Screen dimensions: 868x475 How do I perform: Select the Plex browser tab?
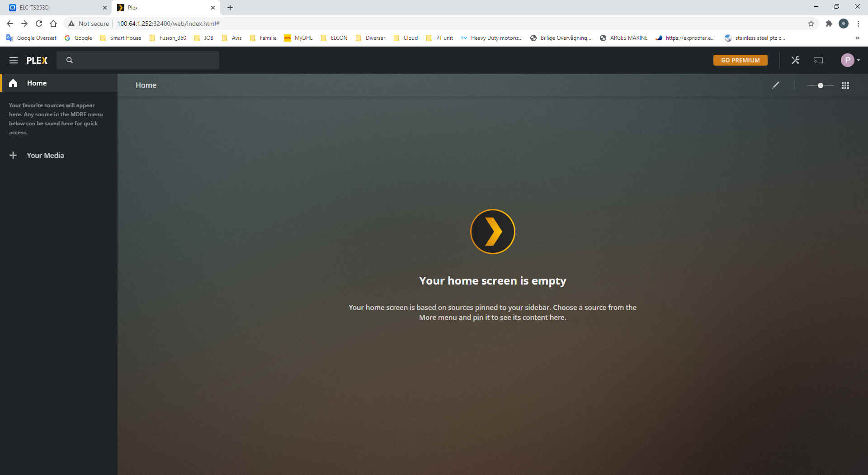pos(165,8)
